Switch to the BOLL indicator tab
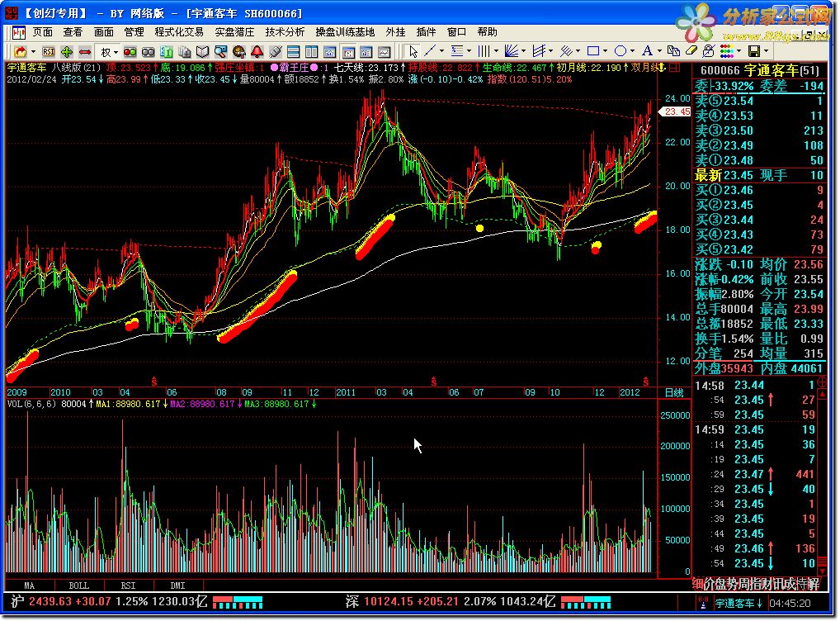Screen dimensions: 840x621 tap(79, 585)
